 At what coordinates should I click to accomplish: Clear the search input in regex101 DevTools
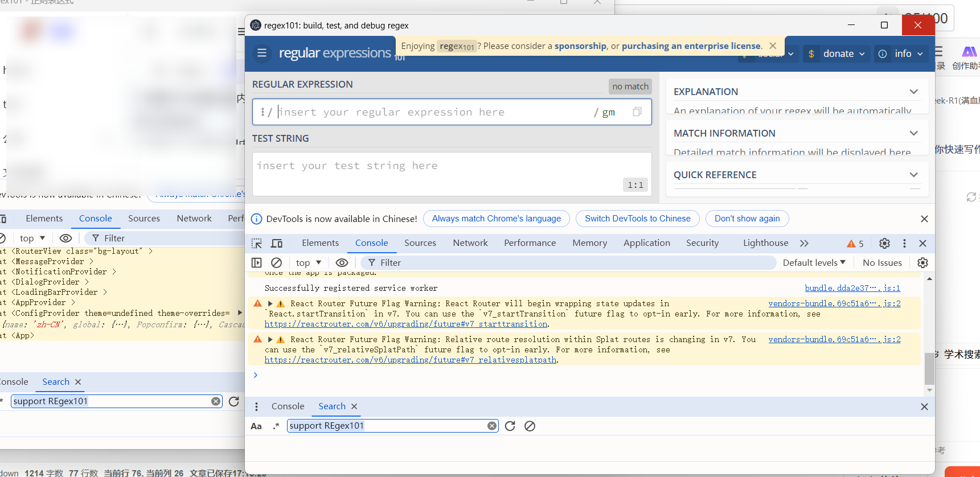click(492, 426)
